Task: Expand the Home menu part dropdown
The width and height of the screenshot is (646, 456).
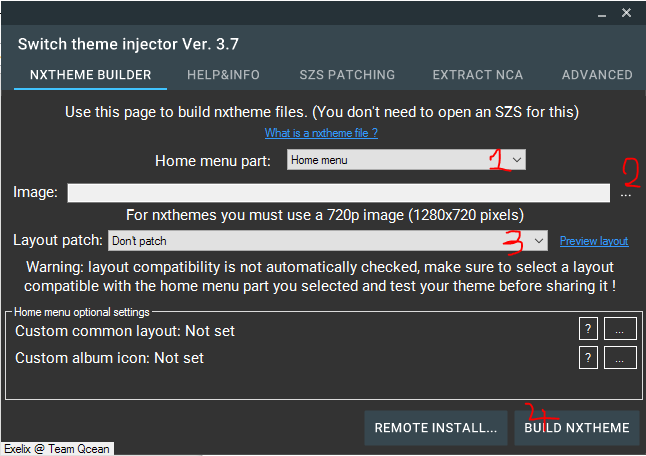Action: tap(517, 160)
